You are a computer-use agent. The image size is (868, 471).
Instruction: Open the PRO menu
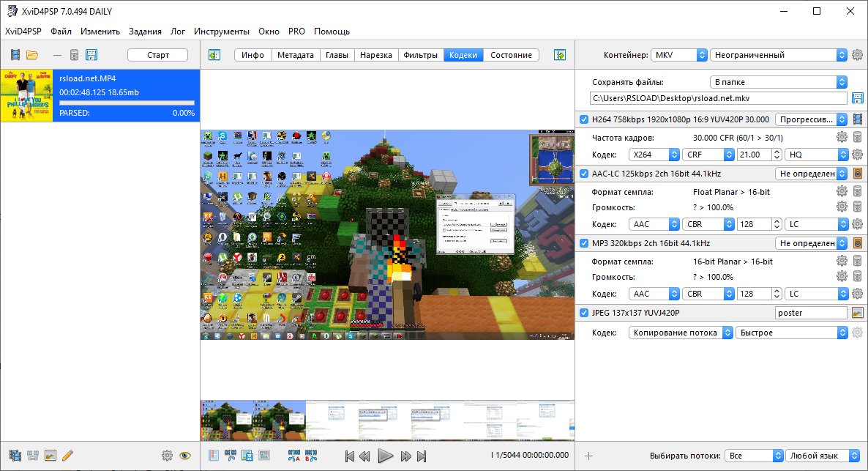tap(296, 31)
